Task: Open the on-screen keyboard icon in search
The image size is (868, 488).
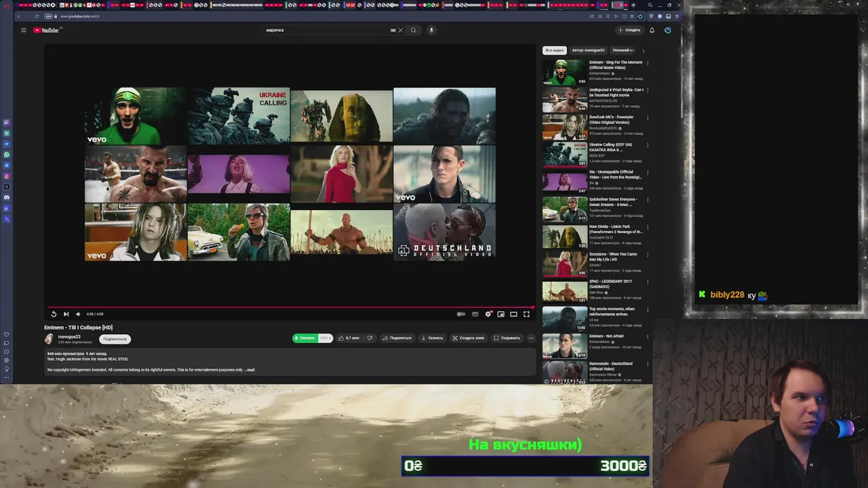Action: pyautogui.click(x=393, y=30)
